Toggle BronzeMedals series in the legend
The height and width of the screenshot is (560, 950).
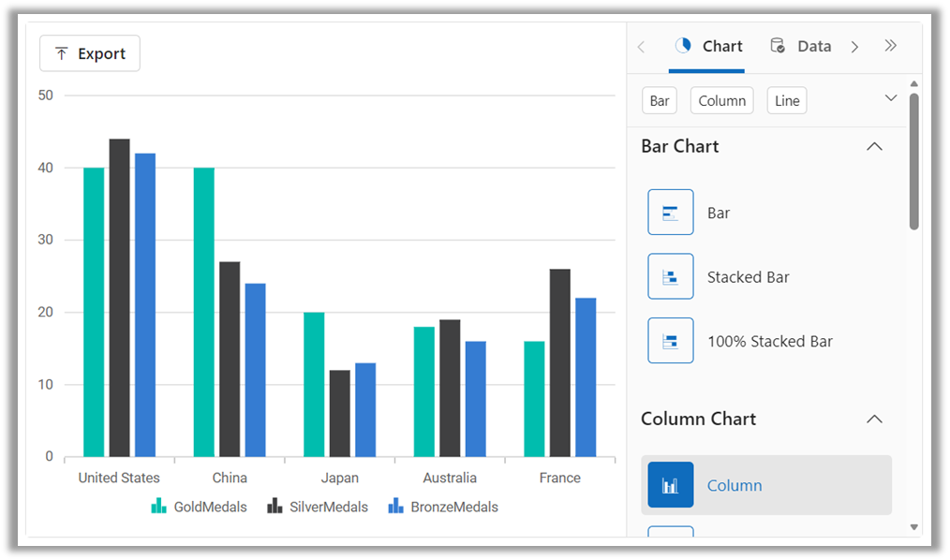pyautogui.click(x=443, y=506)
